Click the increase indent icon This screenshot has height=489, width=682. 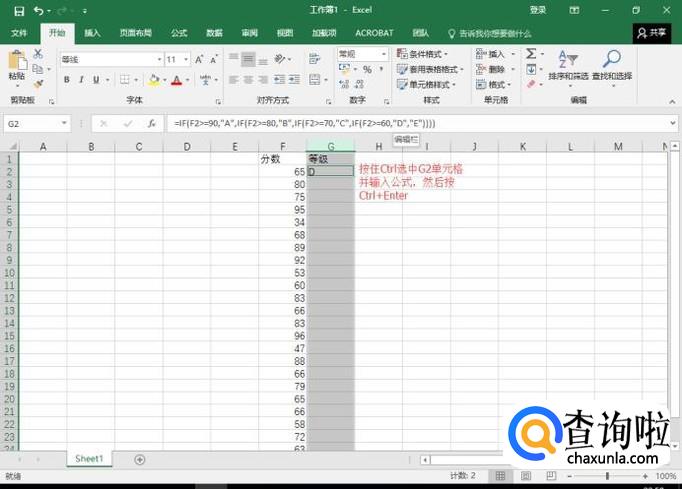(x=294, y=80)
